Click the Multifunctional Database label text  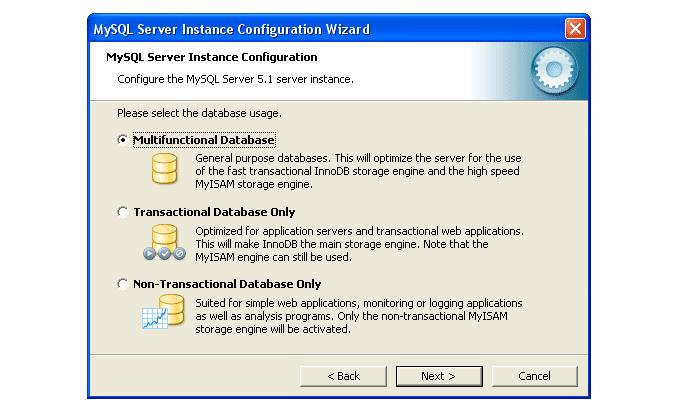[x=204, y=140]
